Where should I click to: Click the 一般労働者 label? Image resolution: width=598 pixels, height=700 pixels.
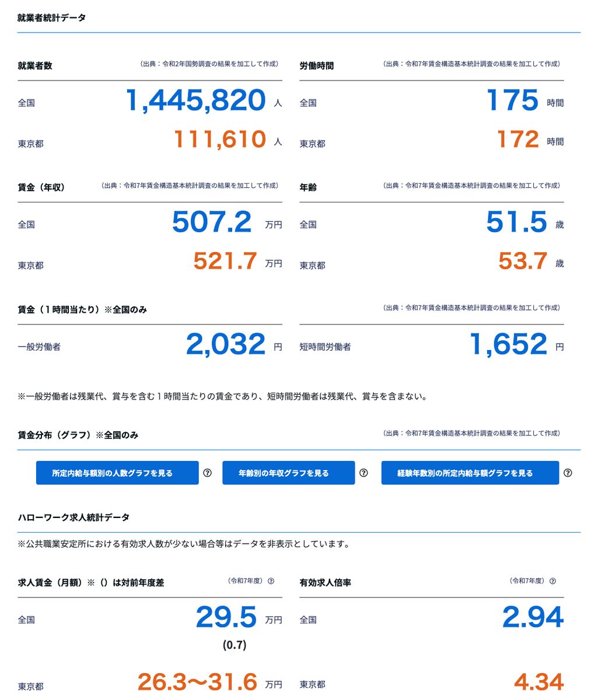pyautogui.click(x=39, y=347)
